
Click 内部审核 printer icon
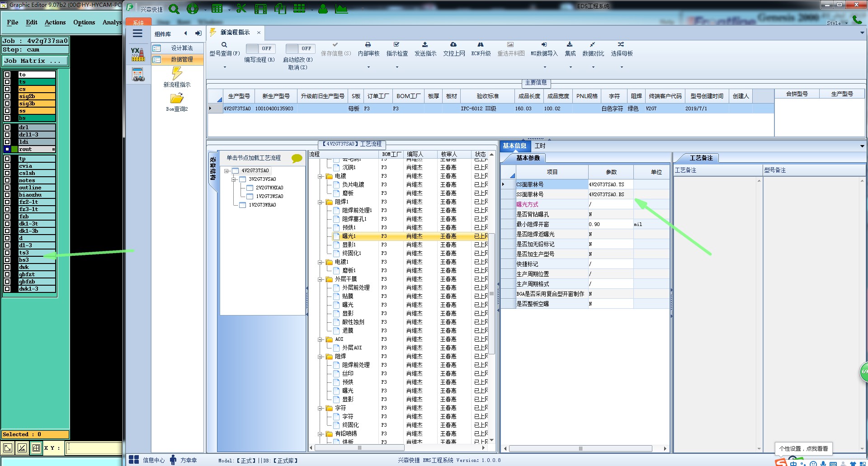click(x=368, y=45)
